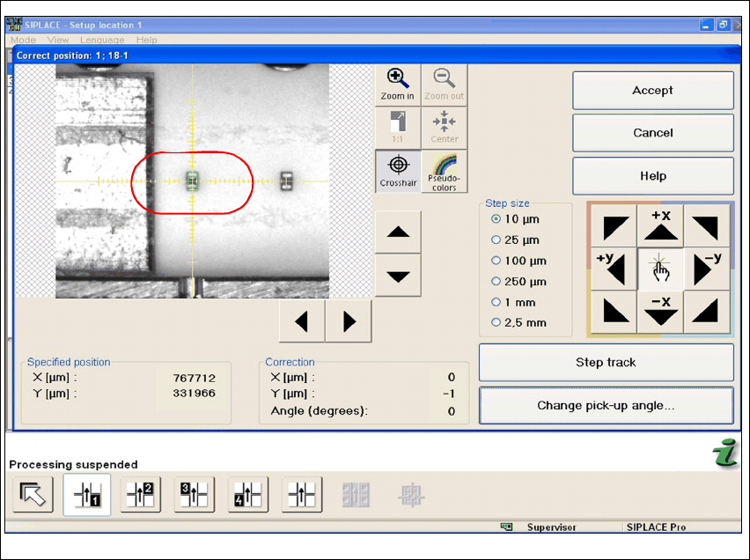
Task: Toggle the Crosshair overlay button
Action: click(398, 171)
